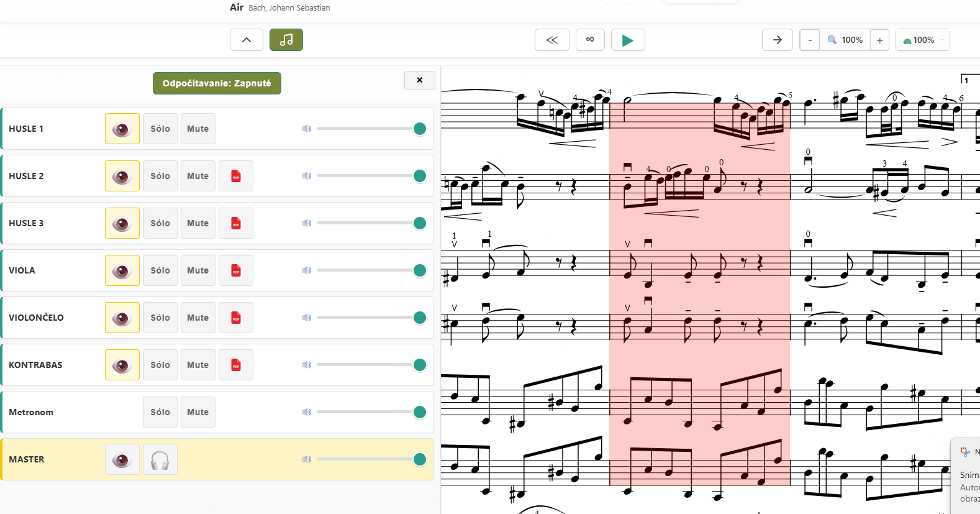Click the magnifier 100% zoom button
The image size is (980, 514).
pyautogui.click(x=845, y=40)
